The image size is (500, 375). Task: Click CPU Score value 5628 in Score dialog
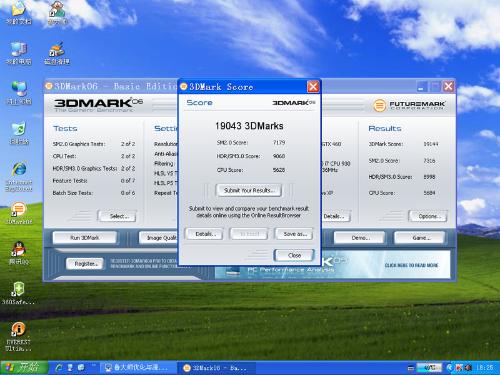point(279,170)
